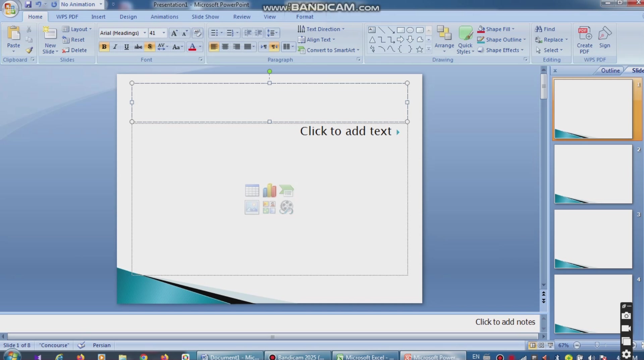Clear all formatting icon in Font group

(197, 33)
